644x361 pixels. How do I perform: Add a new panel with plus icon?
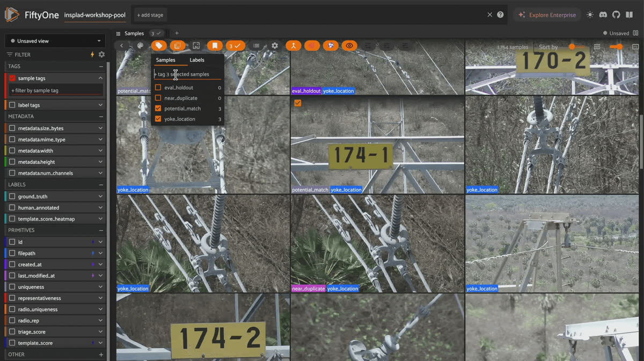pos(177,33)
